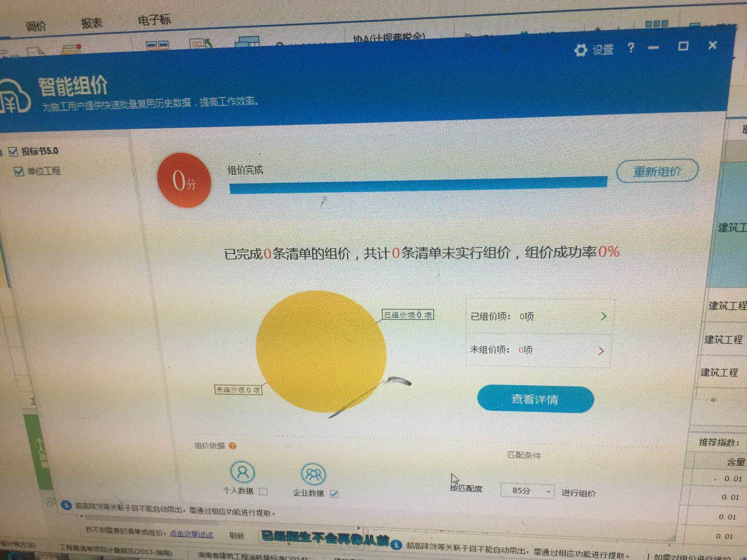Click the 查看详情 button
747x560 pixels.
(x=535, y=399)
